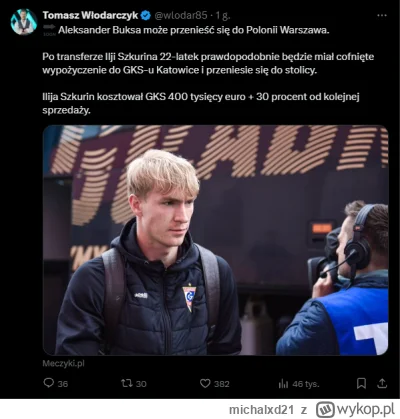Screen dimensions: 400x419
Task: Click the like count 382
Action: coord(222,384)
